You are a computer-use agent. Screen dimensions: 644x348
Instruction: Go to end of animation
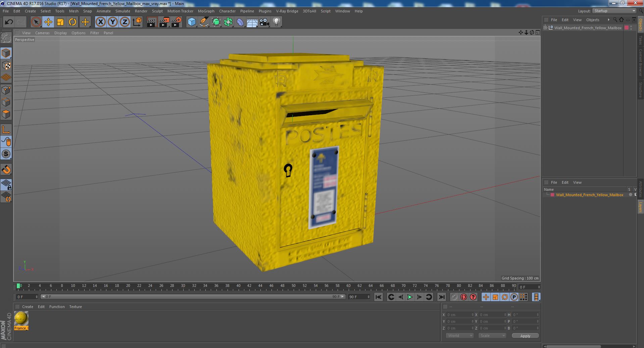click(442, 297)
